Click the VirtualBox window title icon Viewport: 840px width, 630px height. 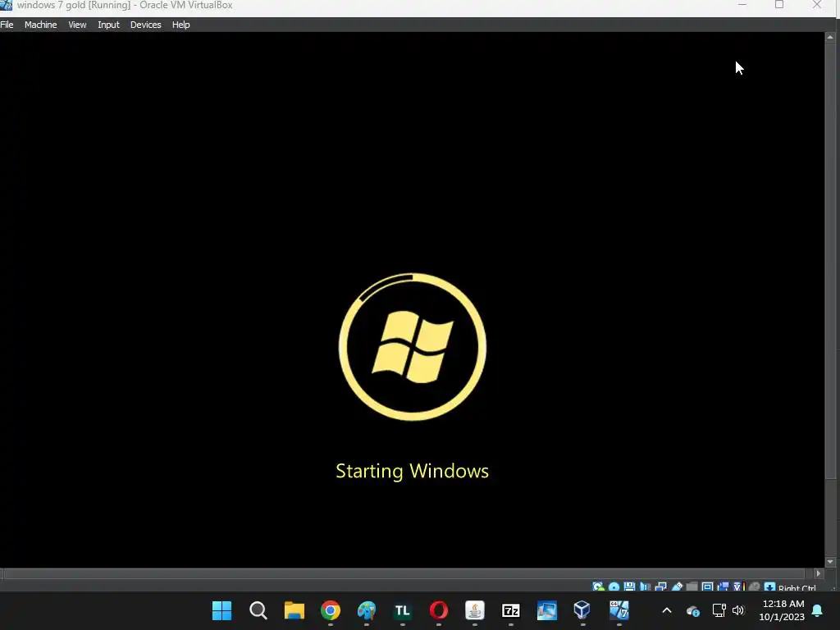click(x=6, y=5)
